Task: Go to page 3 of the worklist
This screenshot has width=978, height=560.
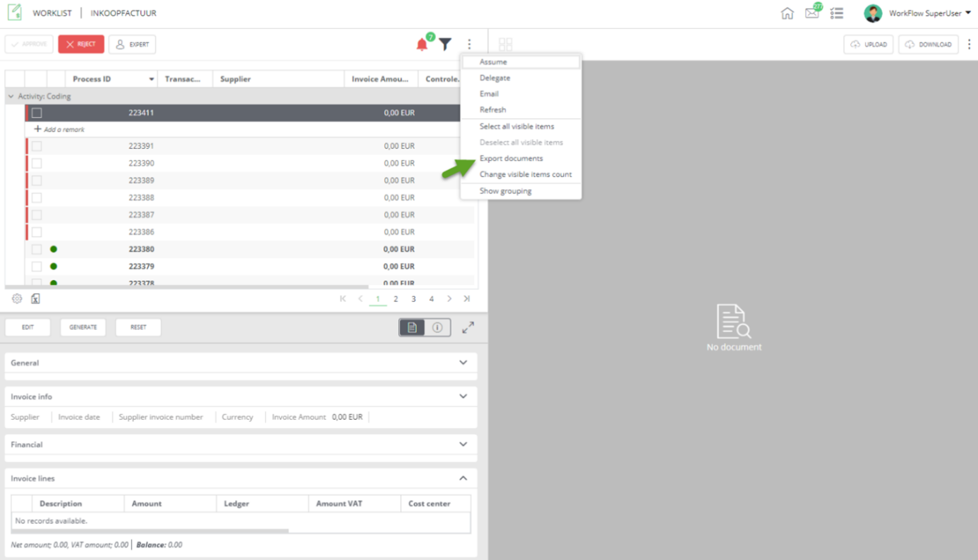Action: click(x=413, y=299)
